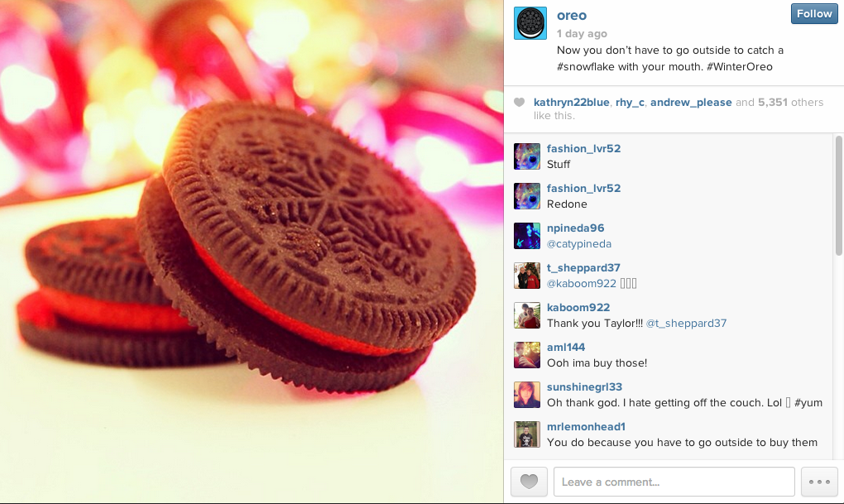Screen dimensions: 844x504
Task: Click the heart like button beside comment box
Action: (529, 482)
